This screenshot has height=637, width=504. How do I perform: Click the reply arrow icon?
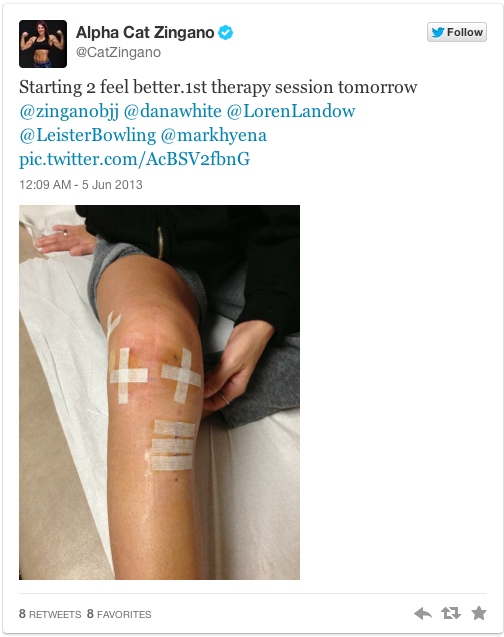[x=423, y=613]
